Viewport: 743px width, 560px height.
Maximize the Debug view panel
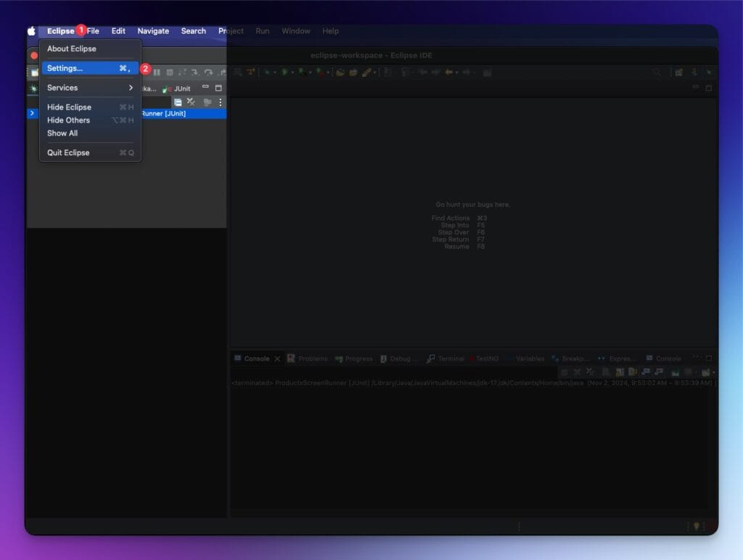218,88
